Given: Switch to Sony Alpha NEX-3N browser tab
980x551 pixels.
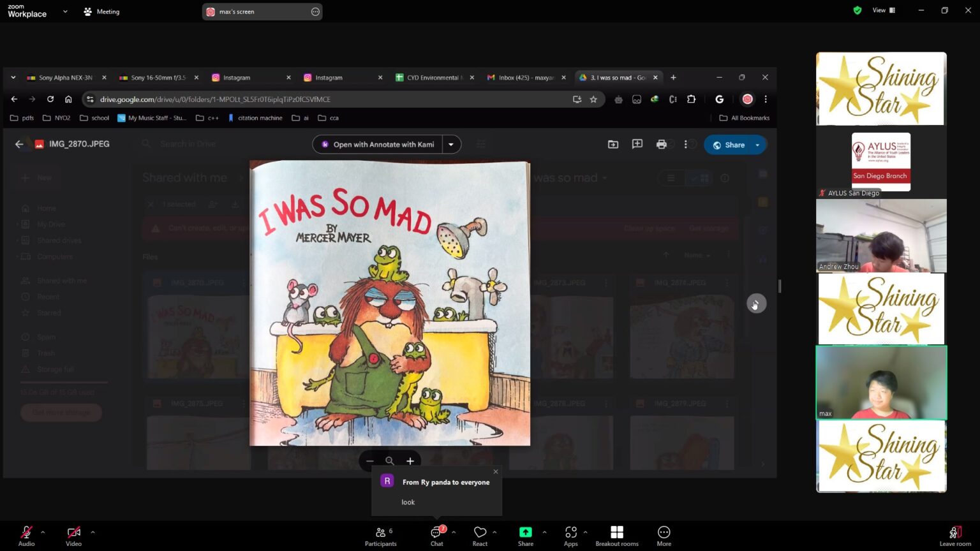Looking at the screenshot, I should 66,78.
